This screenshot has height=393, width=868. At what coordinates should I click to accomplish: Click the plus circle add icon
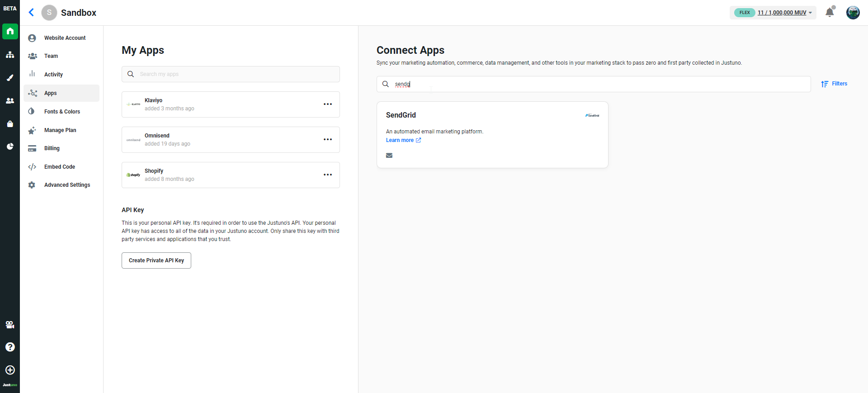(x=10, y=370)
